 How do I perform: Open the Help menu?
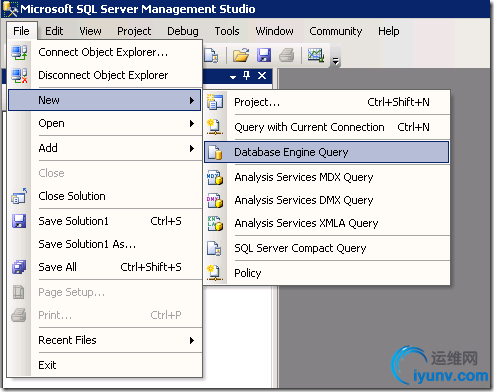(x=389, y=31)
